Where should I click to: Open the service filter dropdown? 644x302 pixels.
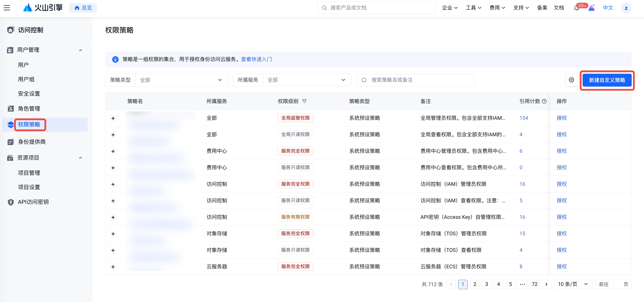pos(307,80)
